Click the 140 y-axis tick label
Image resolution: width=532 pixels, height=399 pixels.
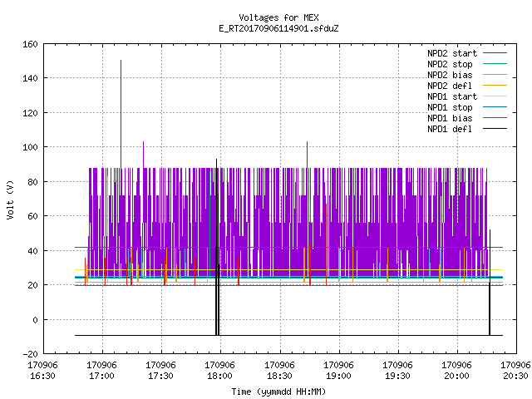pos(30,78)
